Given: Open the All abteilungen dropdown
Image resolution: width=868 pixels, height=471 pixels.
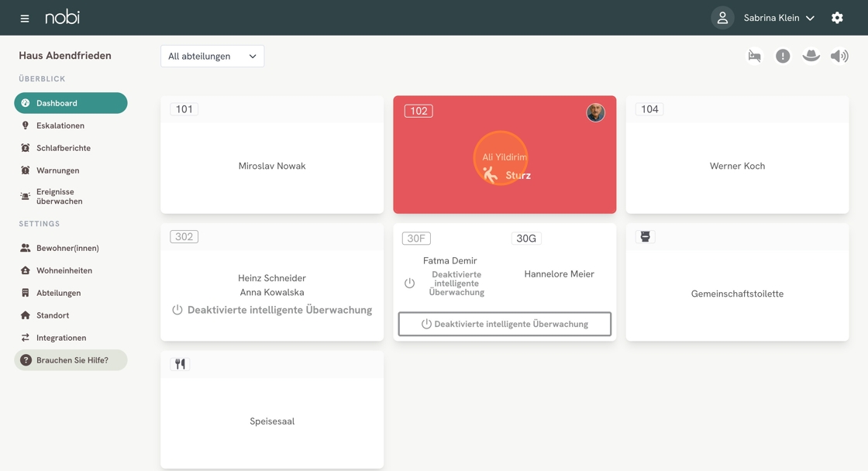Looking at the screenshot, I should pos(212,56).
